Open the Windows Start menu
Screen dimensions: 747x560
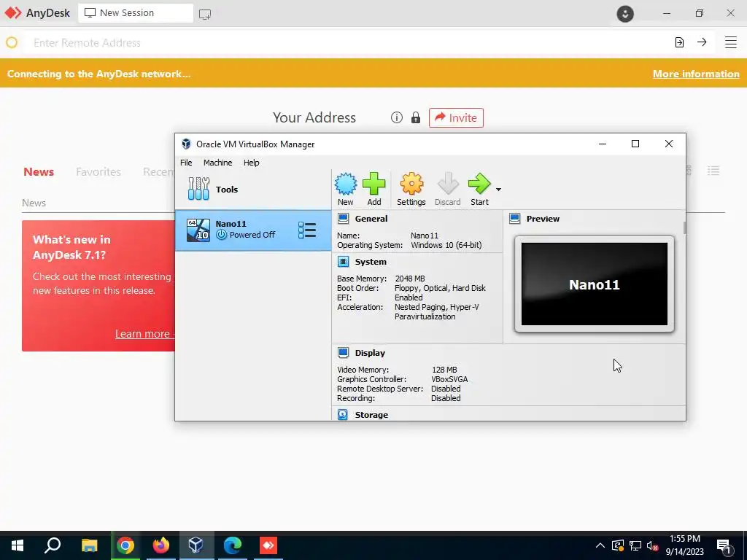18,545
